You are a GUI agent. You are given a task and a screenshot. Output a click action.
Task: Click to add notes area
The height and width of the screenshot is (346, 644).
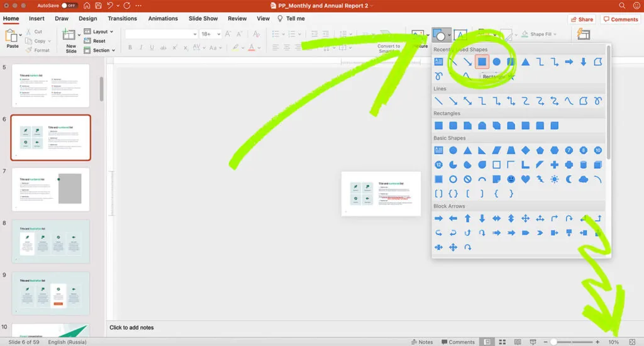[x=131, y=328]
